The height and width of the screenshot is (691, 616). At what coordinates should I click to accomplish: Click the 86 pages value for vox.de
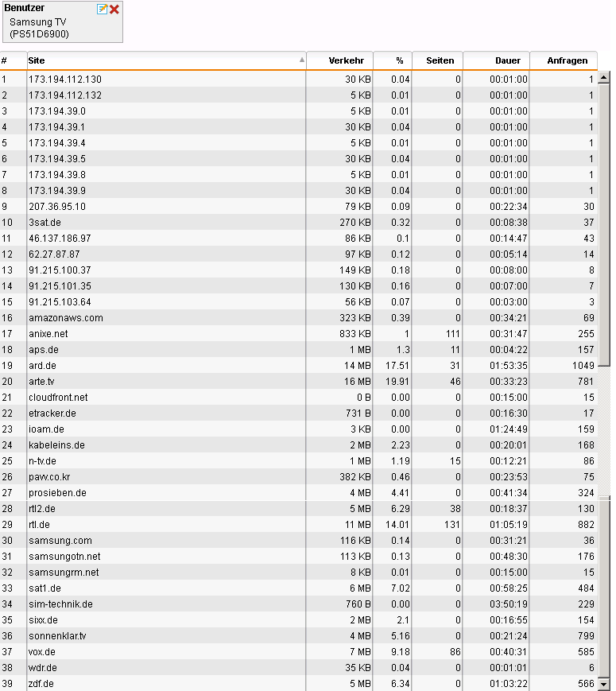pos(455,652)
